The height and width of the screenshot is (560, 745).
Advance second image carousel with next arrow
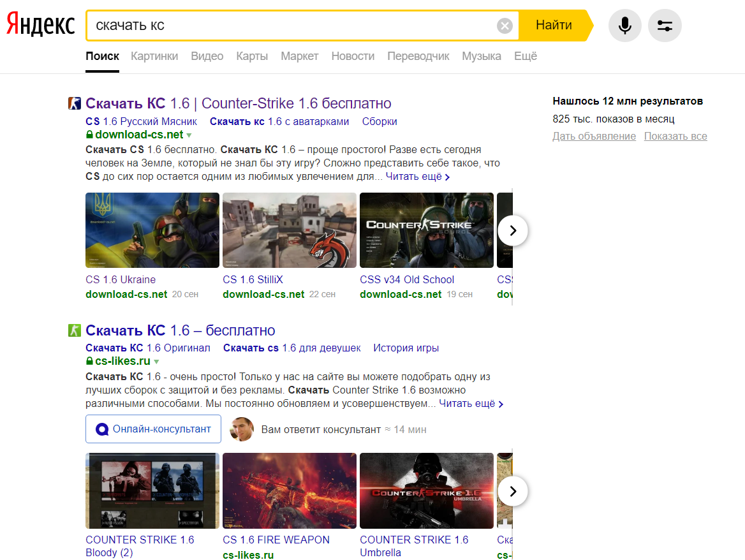point(513,491)
